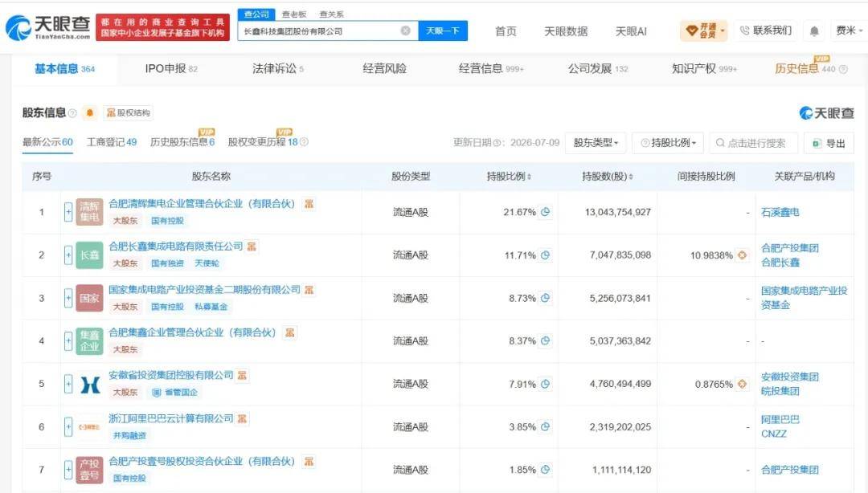Screen dimensions: 868x493
Task: Click the shareholder info alert bell icon
Action: 90,113
